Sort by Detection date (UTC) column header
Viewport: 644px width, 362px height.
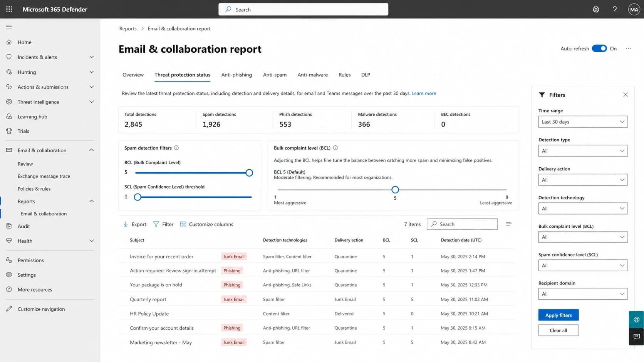click(x=461, y=240)
